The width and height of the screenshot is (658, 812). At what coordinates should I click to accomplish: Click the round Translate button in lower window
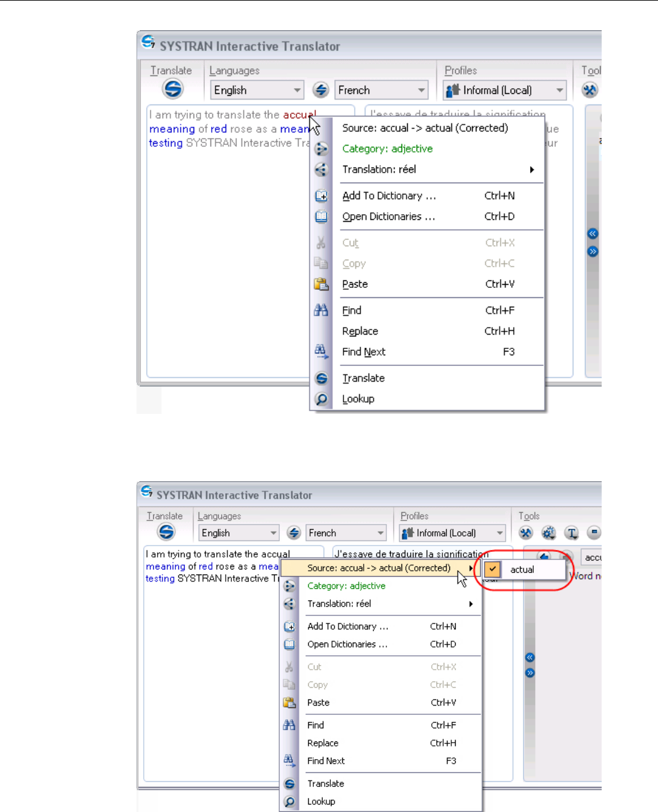tap(166, 532)
